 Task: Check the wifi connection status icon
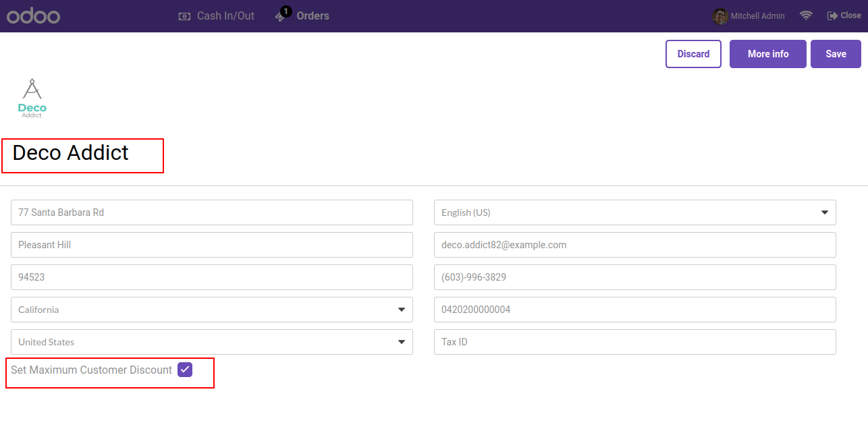click(806, 16)
